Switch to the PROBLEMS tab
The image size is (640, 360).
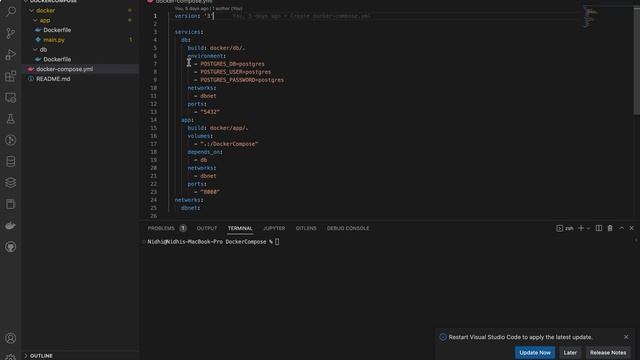coord(161,228)
